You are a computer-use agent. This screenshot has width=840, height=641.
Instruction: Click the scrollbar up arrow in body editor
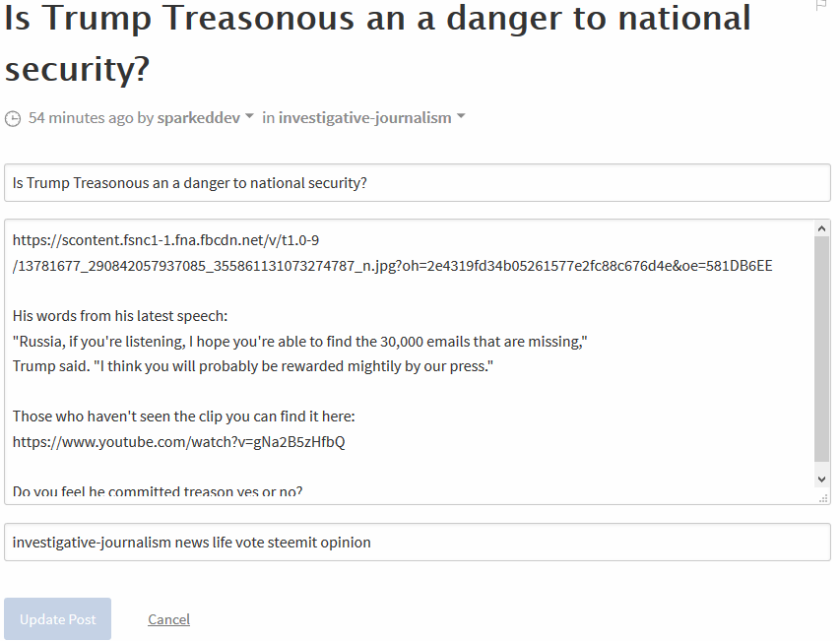822,228
